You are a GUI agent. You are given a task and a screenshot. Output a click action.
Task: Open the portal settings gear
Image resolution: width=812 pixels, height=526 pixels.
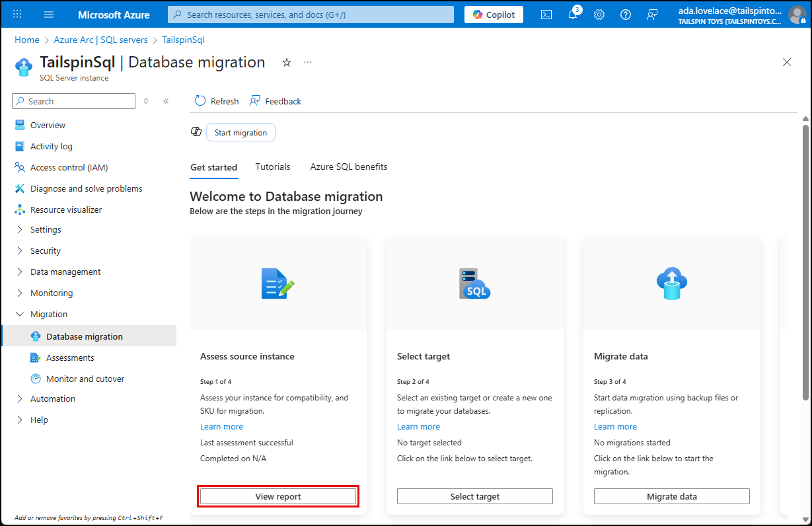tap(599, 14)
